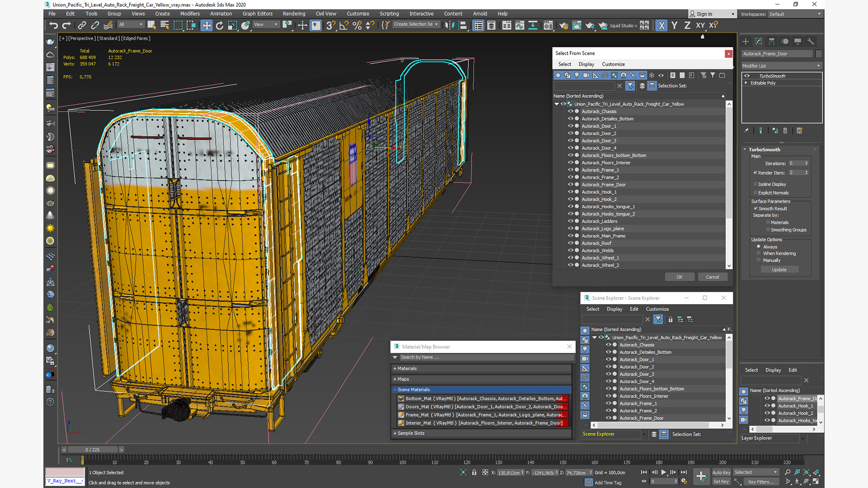The width and height of the screenshot is (868, 488).
Task: Restrict transform to Y axis button
Action: coord(675,26)
